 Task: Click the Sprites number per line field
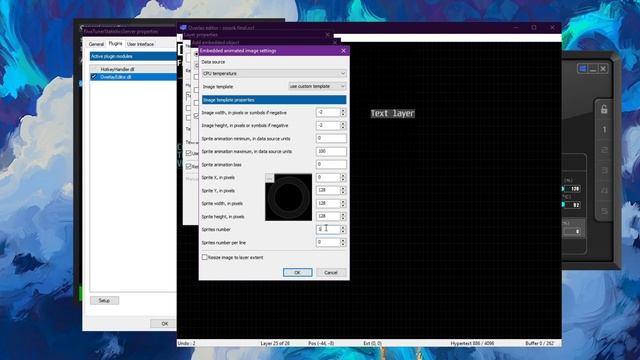[x=328, y=242]
